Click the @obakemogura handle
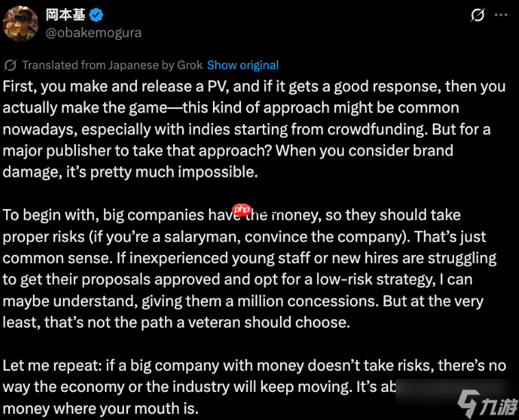Screen dimensions: 519x420 (x=93, y=32)
